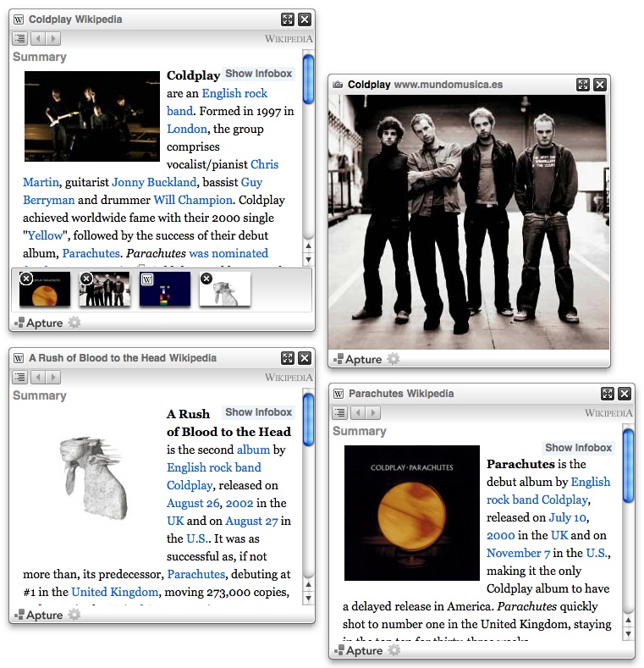Viewport: 644px width, 668px height.
Task: Open white sculpture head thumbnail in tray
Action: tap(225, 290)
